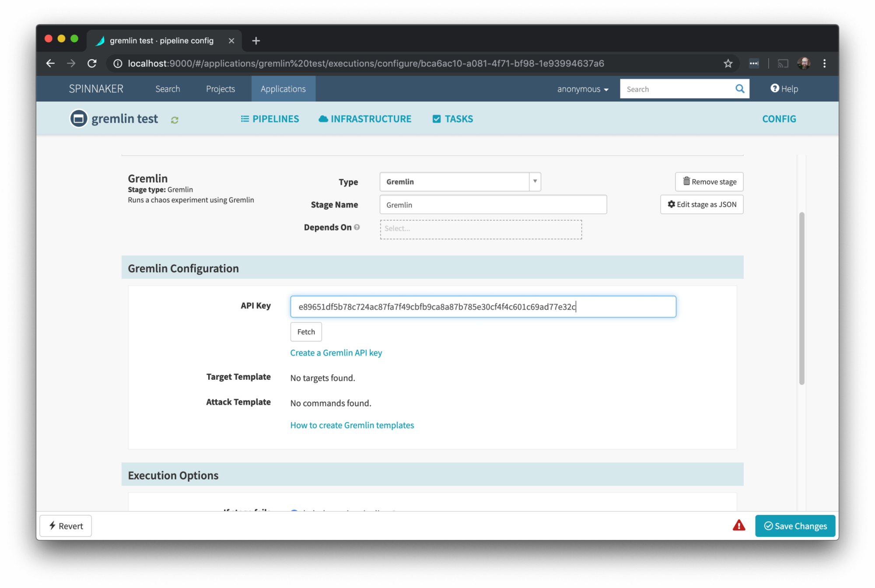
Task: Bookmark this page with the star icon
Action: [x=728, y=63]
